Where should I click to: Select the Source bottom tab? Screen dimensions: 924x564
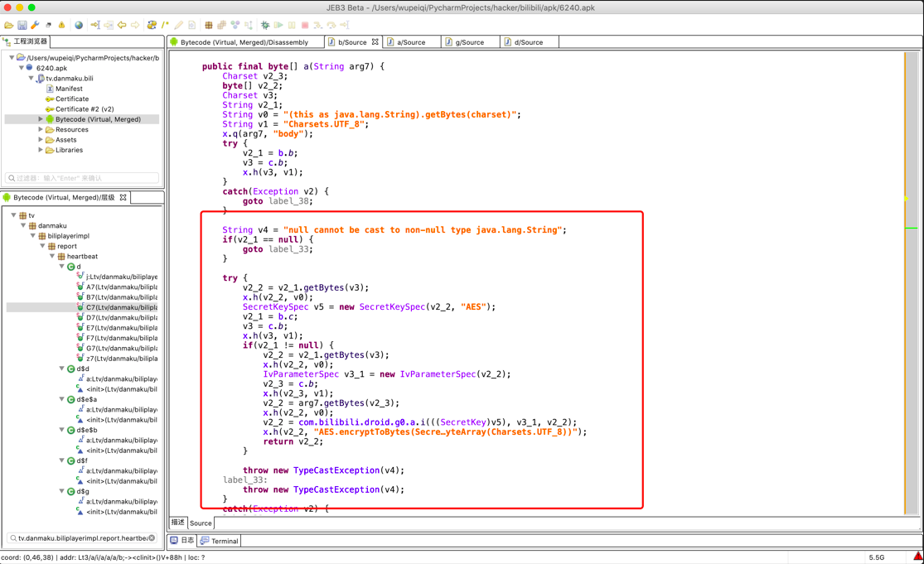201,523
